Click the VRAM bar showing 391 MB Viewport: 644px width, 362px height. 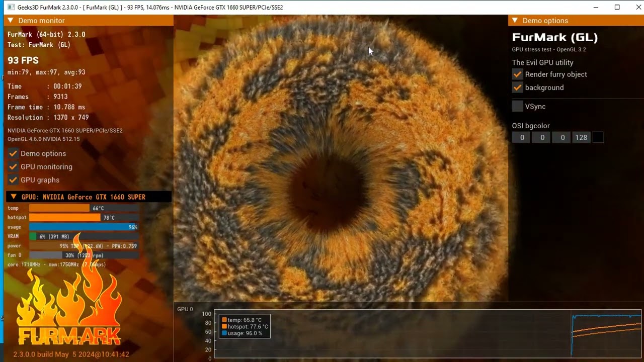pos(84,236)
